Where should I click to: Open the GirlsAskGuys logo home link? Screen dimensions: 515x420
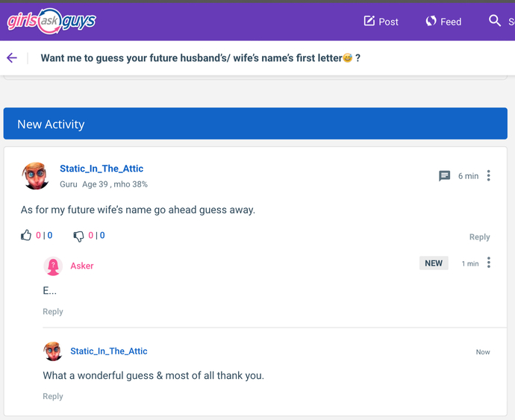[x=51, y=22]
